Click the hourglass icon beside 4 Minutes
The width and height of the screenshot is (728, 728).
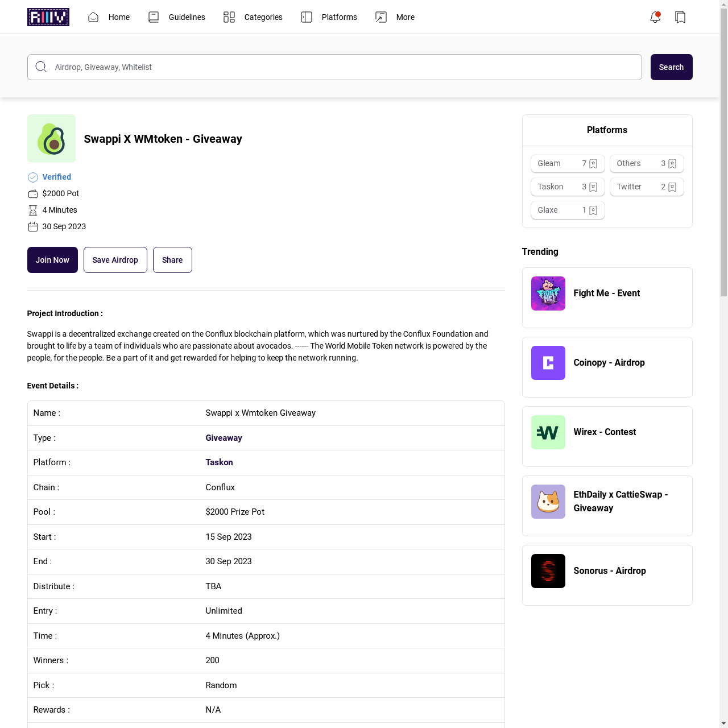(33, 210)
